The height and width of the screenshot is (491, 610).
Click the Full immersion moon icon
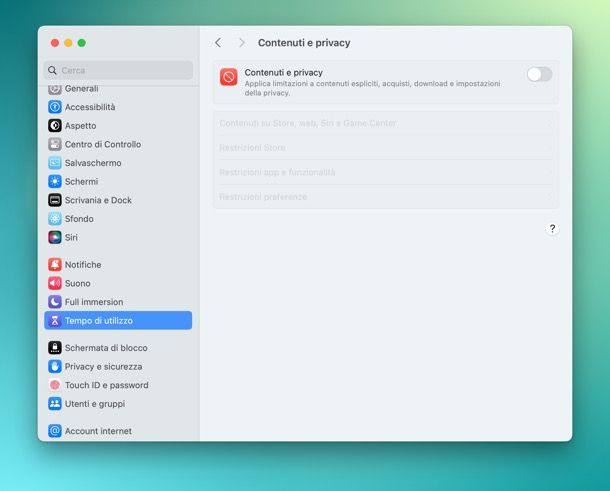[55, 302]
